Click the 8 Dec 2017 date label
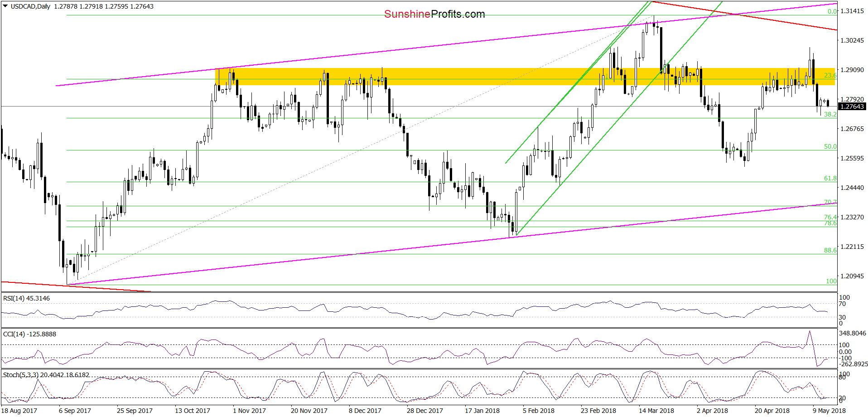The image size is (868, 417). [365, 411]
